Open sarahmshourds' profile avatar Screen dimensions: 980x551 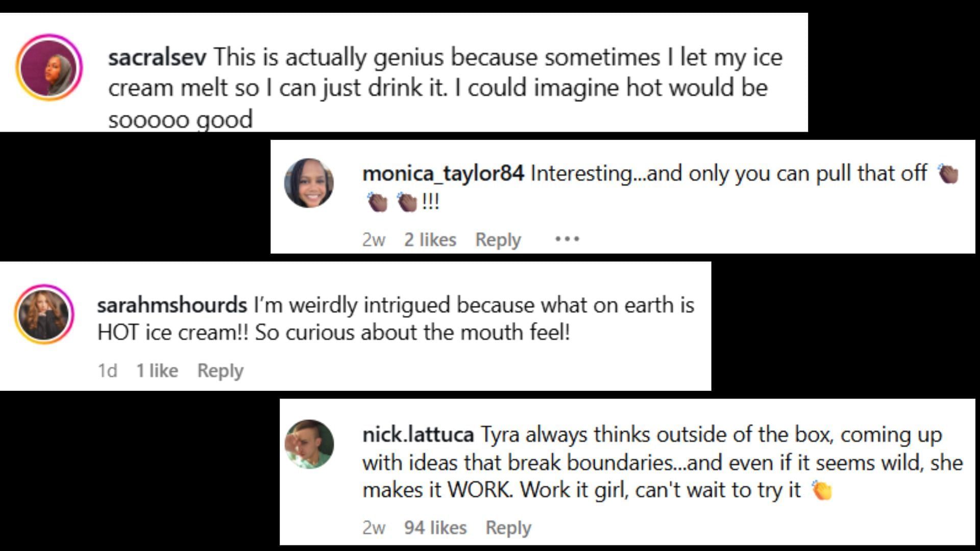tap(44, 314)
